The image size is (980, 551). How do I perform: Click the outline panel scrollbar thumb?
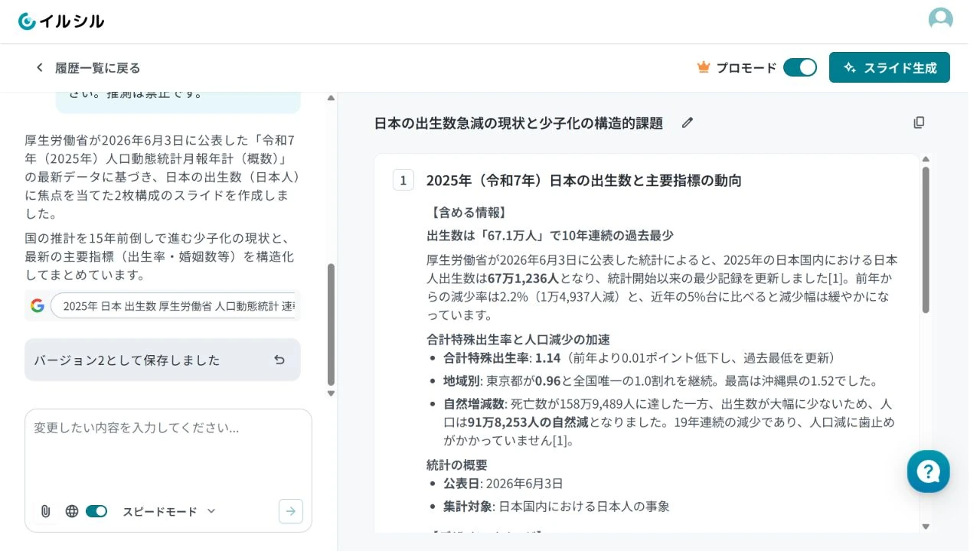point(926,240)
